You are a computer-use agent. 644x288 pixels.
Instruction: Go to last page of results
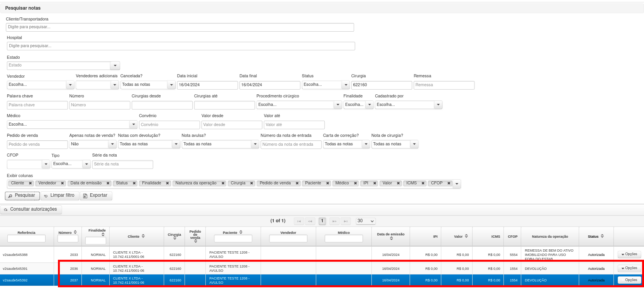[x=346, y=221]
